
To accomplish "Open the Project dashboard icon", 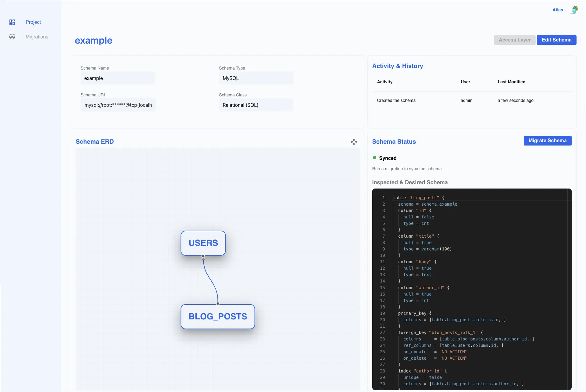I will (x=12, y=22).
